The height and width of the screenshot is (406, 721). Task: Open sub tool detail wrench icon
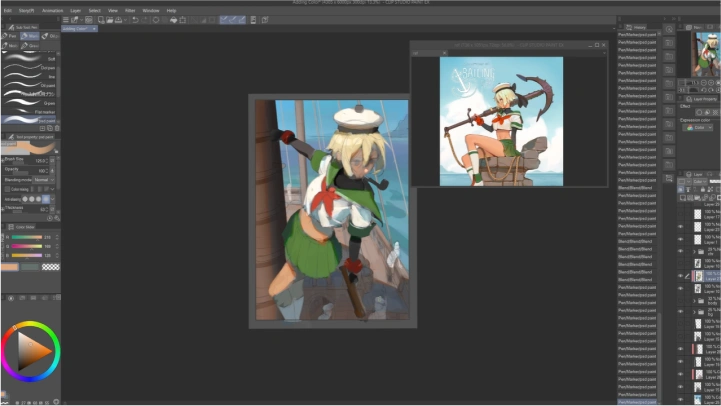click(x=57, y=218)
